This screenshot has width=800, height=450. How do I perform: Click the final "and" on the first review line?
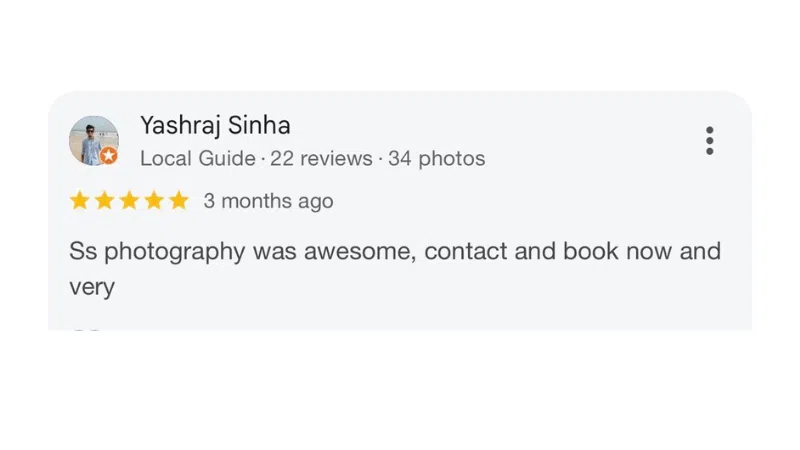click(700, 251)
